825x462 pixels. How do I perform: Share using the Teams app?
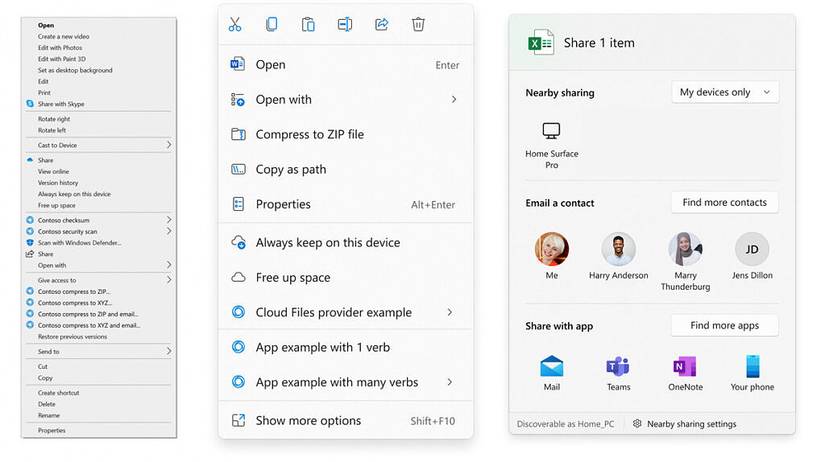618,373
